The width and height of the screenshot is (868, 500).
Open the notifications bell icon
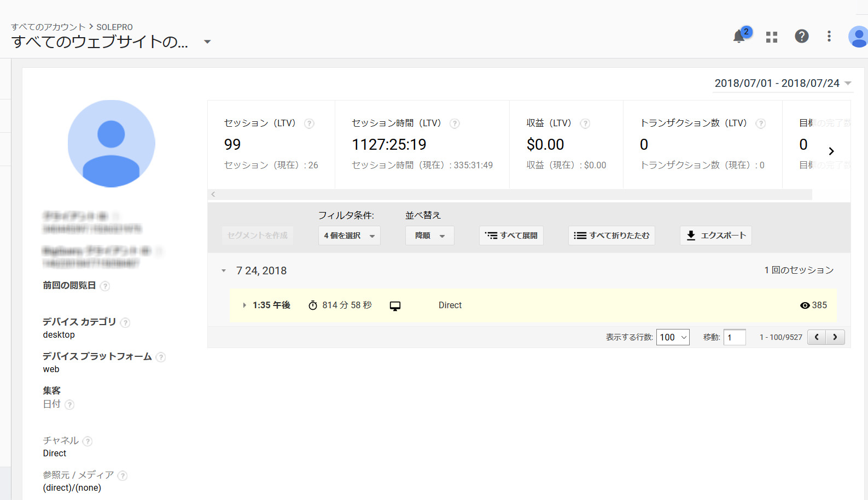tap(739, 37)
